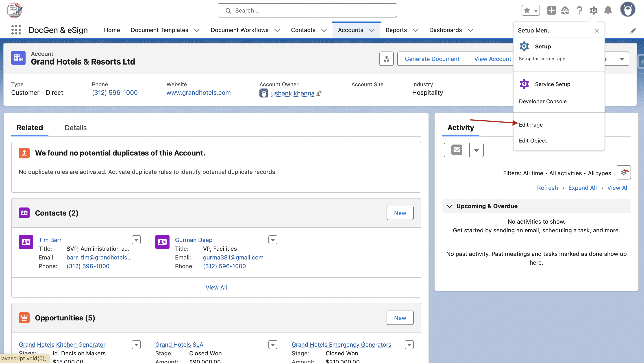The width and height of the screenshot is (644, 363).
Task: Click in the global Search field
Action: click(x=307, y=10)
